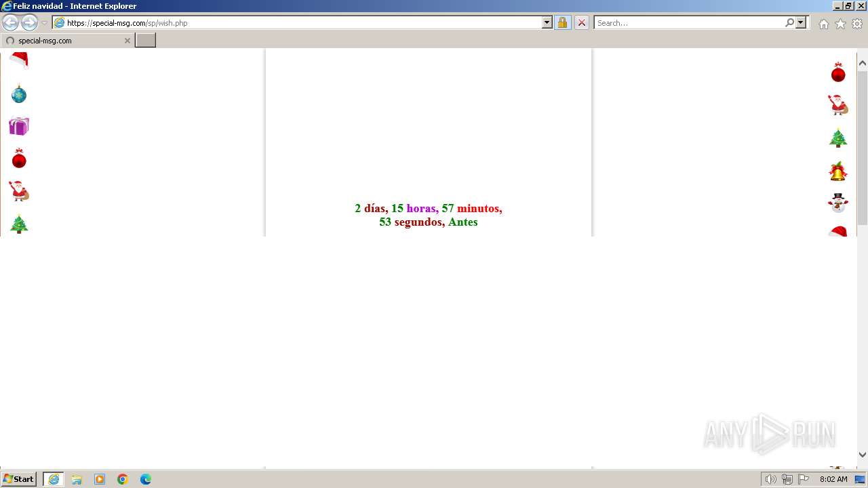Open the network tray icon
868x488 pixels.
787,479
